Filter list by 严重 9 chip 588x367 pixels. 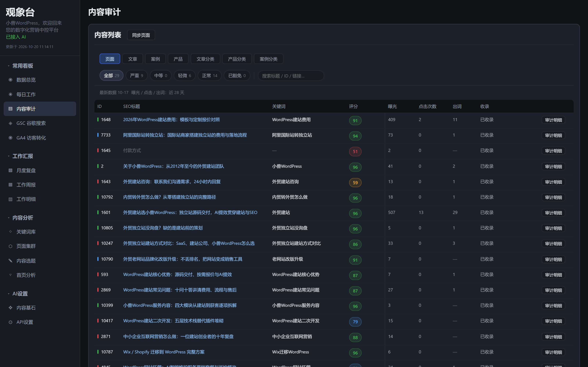pos(137,76)
